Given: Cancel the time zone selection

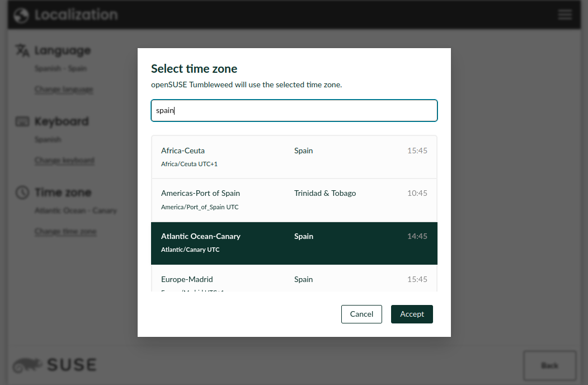Looking at the screenshot, I should pyautogui.click(x=361, y=314).
